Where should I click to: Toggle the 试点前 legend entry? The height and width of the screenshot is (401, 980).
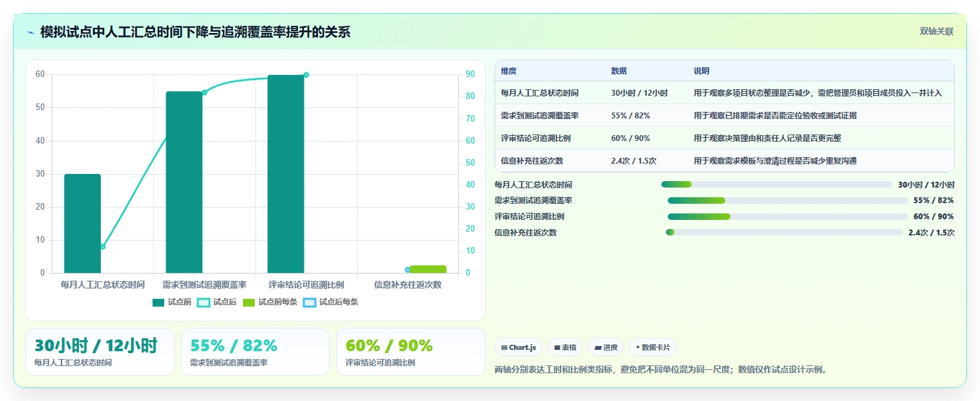[172, 302]
